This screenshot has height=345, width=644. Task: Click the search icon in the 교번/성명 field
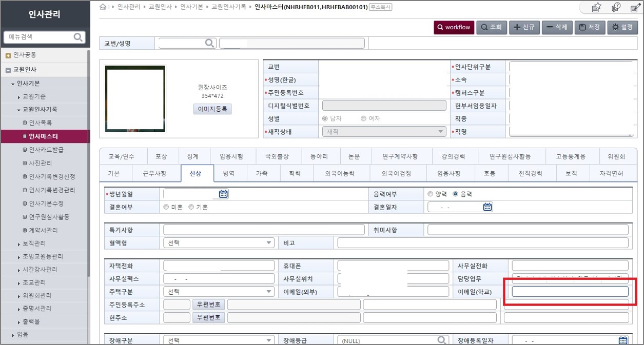pyautogui.click(x=209, y=44)
